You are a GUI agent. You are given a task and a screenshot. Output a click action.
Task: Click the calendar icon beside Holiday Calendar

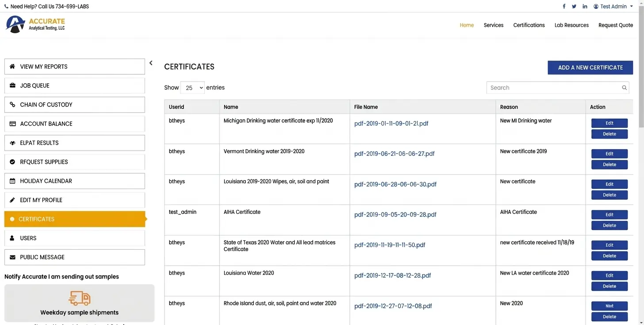(12, 181)
